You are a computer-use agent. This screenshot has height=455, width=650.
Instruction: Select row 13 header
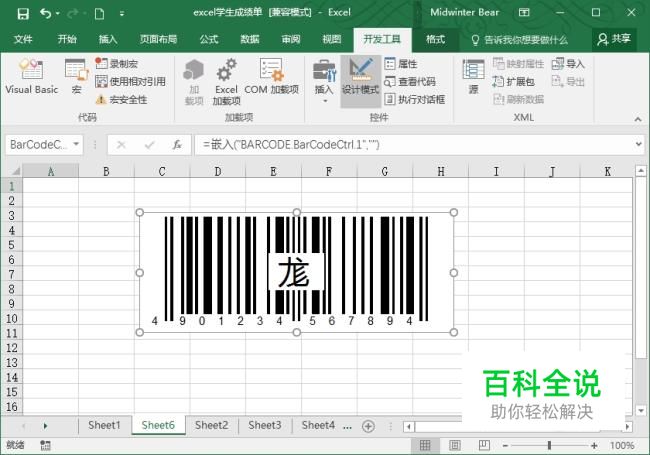(x=12, y=363)
